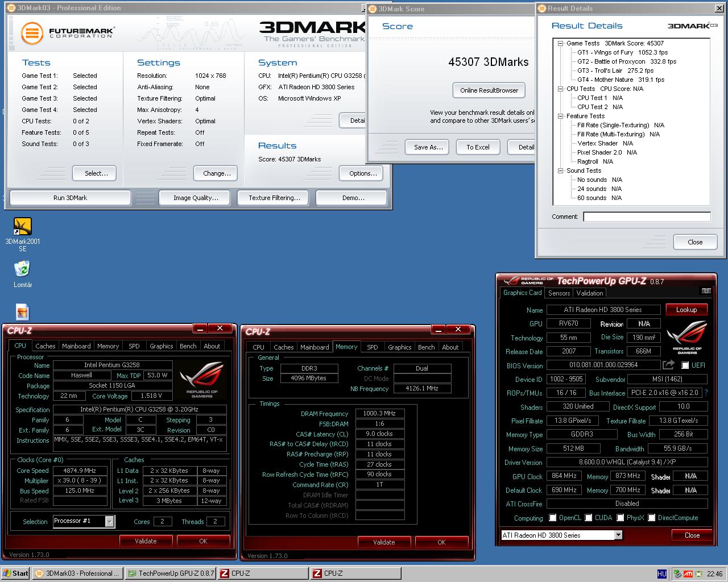Switch to Mainboard tab in left CPU-Z

(76, 346)
